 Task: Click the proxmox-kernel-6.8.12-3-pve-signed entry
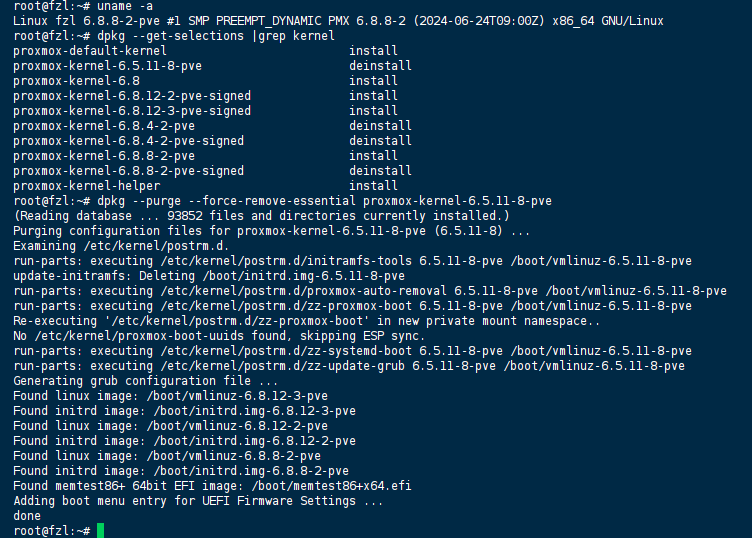point(132,111)
